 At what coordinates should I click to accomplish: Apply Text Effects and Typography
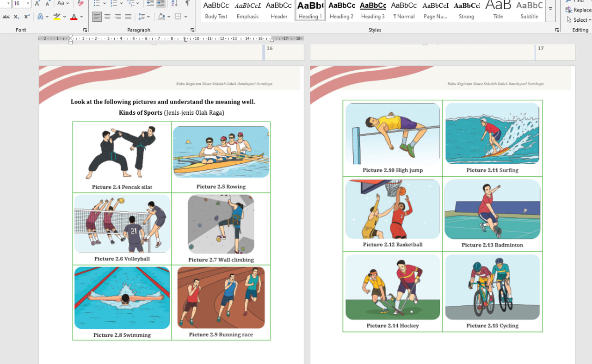click(x=40, y=17)
